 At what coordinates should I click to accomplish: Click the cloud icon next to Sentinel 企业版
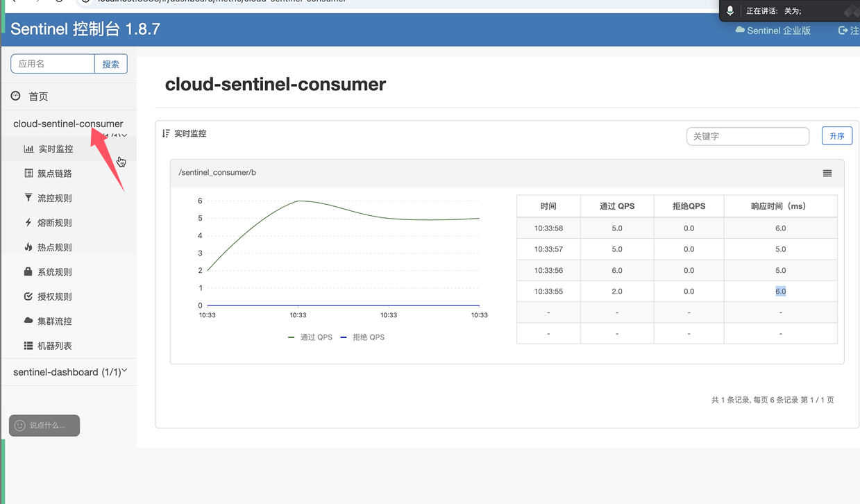(740, 30)
